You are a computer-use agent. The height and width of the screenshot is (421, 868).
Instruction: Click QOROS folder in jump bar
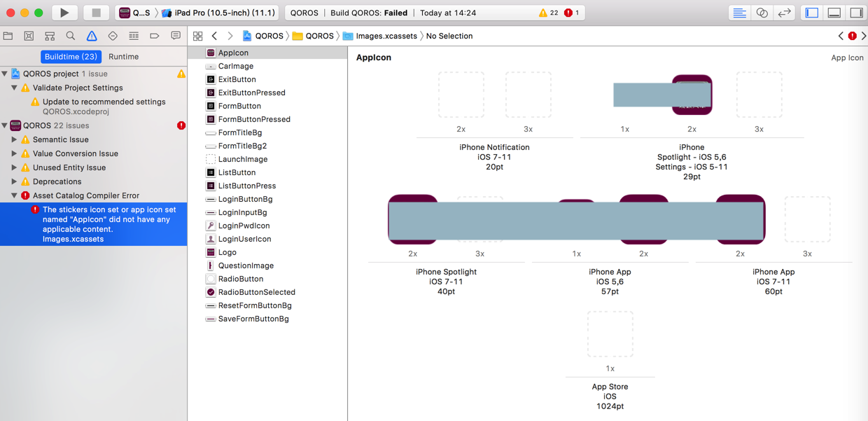click(313, 36)
